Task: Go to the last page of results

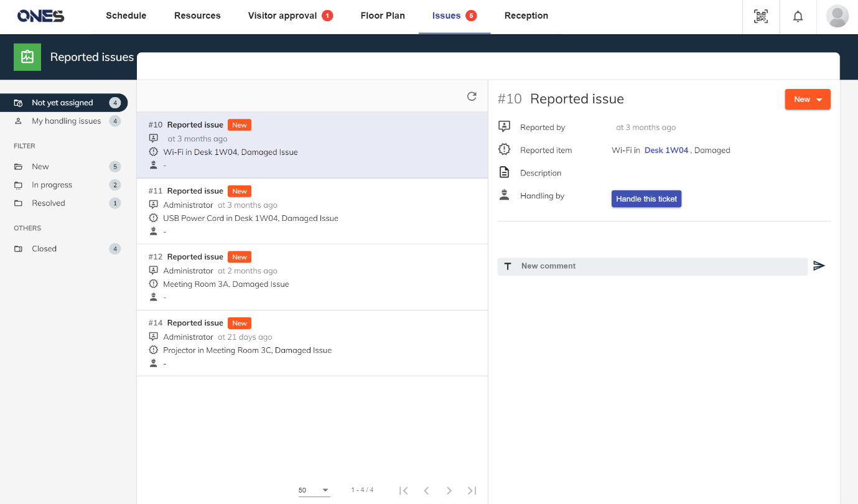Action: tap(472, 490)
